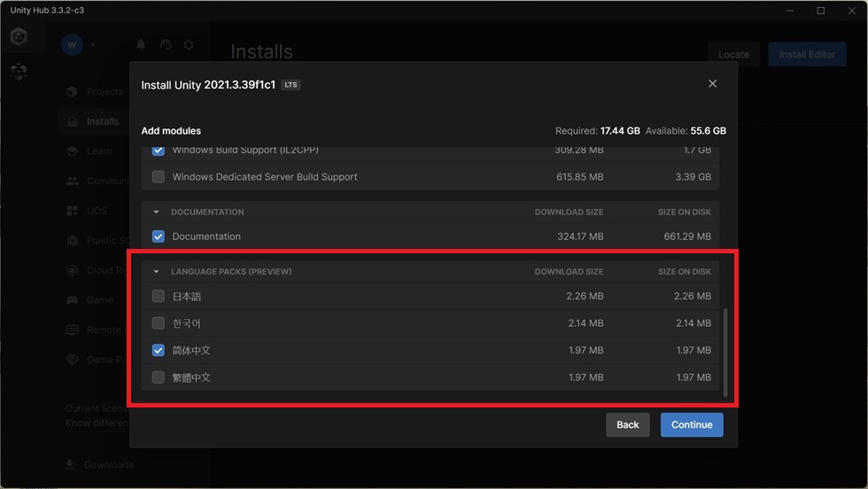Click the Learn graduation cap icon

(x=72, y=151)
